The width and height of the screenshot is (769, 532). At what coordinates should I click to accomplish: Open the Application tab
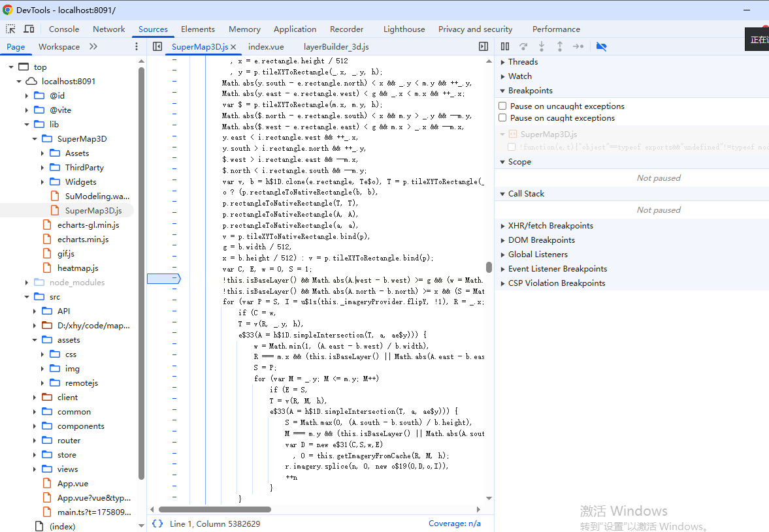pyautogui.click(x=295, y=29)
